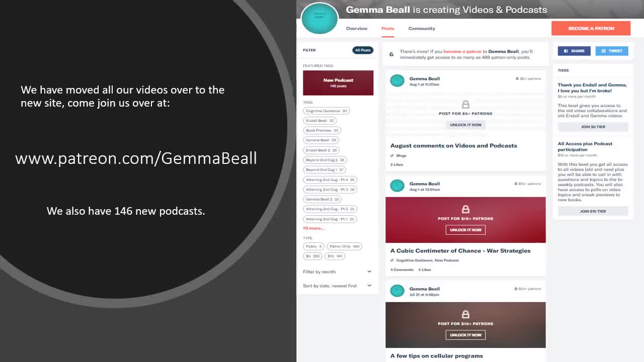This screenshot has width=644, height=362.
Task: Open A few tips on cellular programs title
Action: tap(437, 356)
